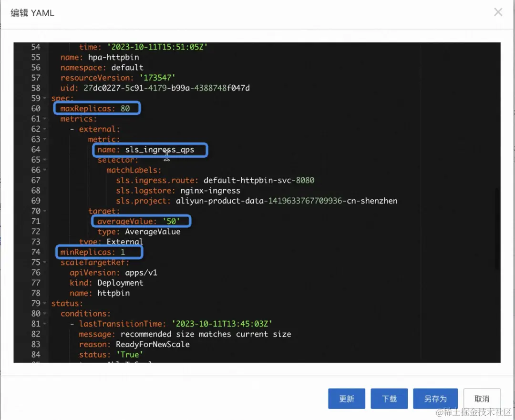This screenshot has width=515, height=420.
Task: Click the maxReplicas value 80
Action: [x=125, y=108]
